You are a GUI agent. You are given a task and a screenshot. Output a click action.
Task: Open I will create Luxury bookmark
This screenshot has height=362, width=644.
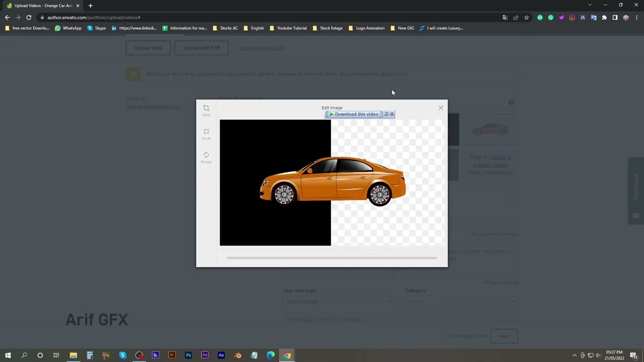coord(441,28)
